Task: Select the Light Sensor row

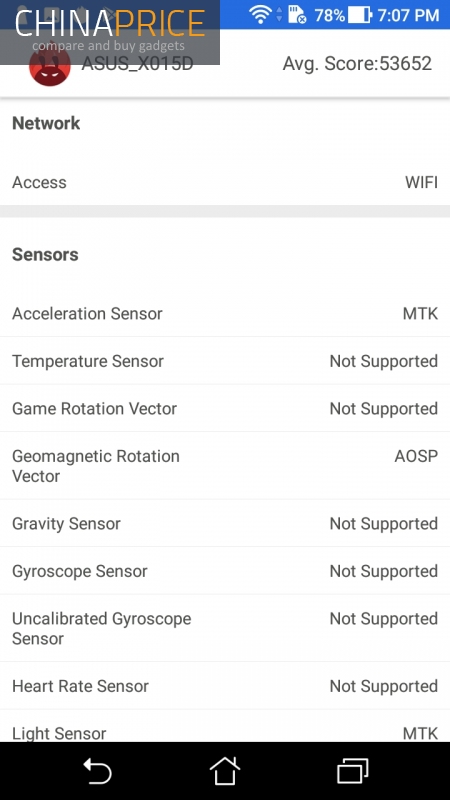Action: (x=225, y=726)
